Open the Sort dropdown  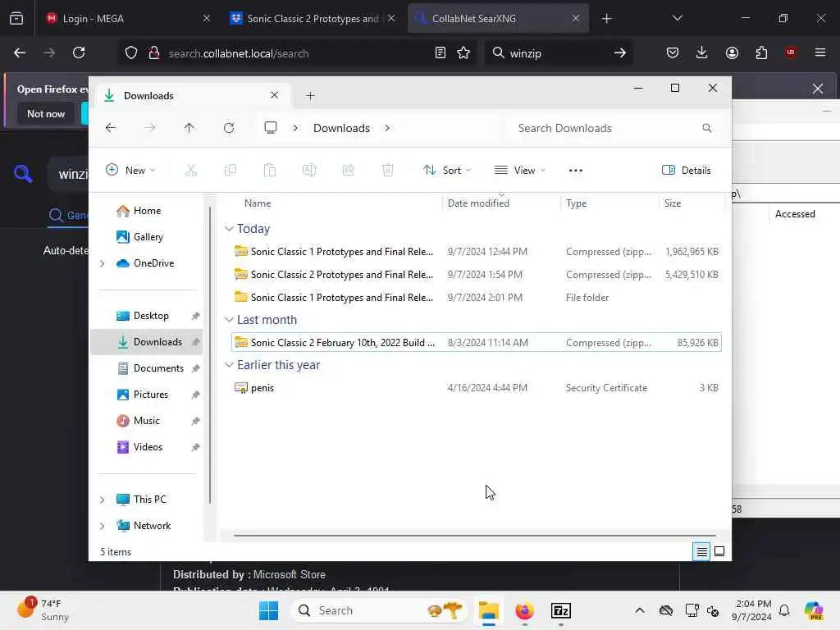[x=447, y=171]
